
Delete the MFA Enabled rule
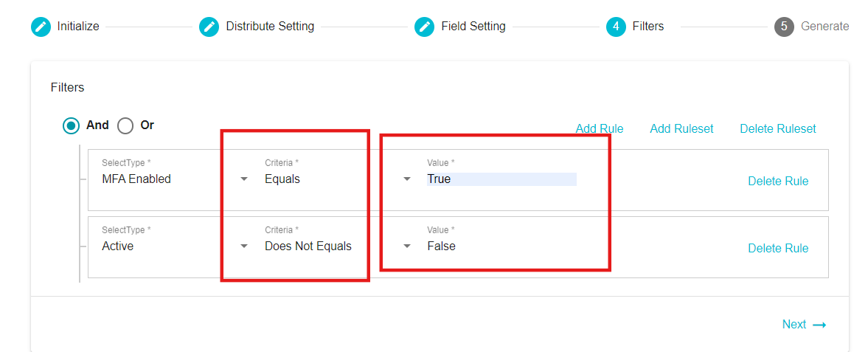coord(778,182)
